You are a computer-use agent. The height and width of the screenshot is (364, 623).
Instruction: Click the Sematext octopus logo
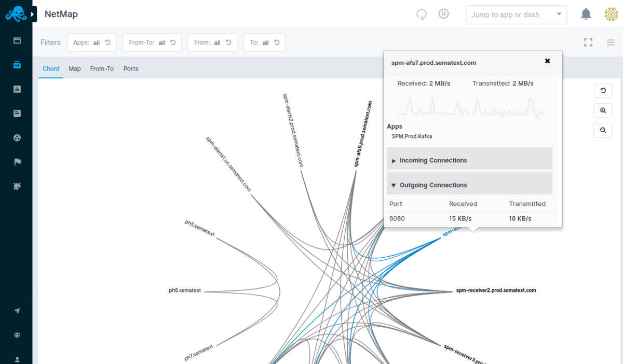click(15, 14)
